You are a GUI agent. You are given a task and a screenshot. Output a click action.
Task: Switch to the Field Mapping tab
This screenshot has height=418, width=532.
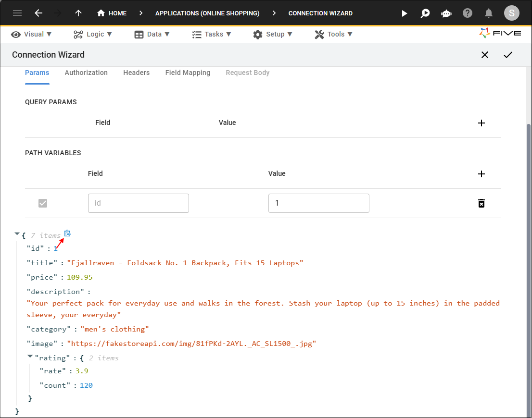188,73
